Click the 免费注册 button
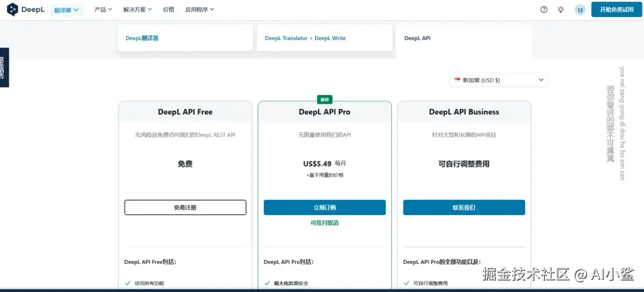The image size is (644, 292). click(185, 208)
